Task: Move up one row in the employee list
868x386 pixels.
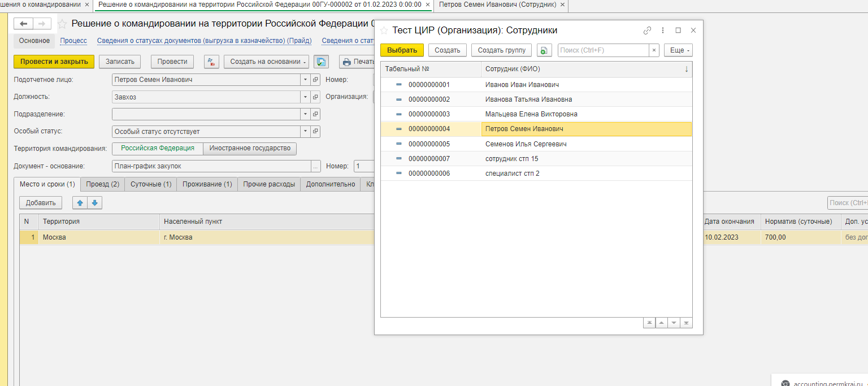Action: click(662, 323)
